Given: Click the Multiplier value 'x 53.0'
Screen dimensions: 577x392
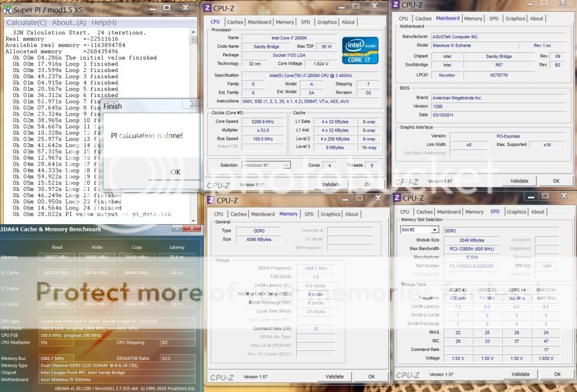Looking at the screenshot, I should point(263,130).
